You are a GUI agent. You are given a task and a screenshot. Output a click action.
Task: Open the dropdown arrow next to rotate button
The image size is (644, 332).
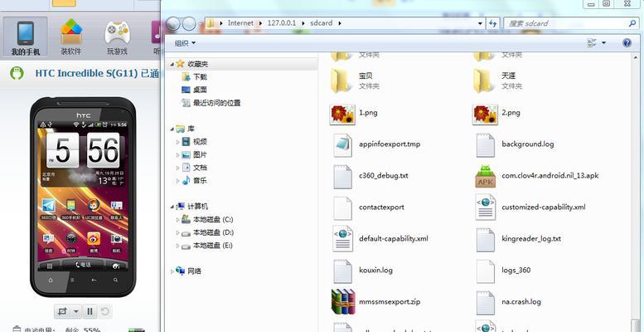pyautogui.click(x=76, y=311)
